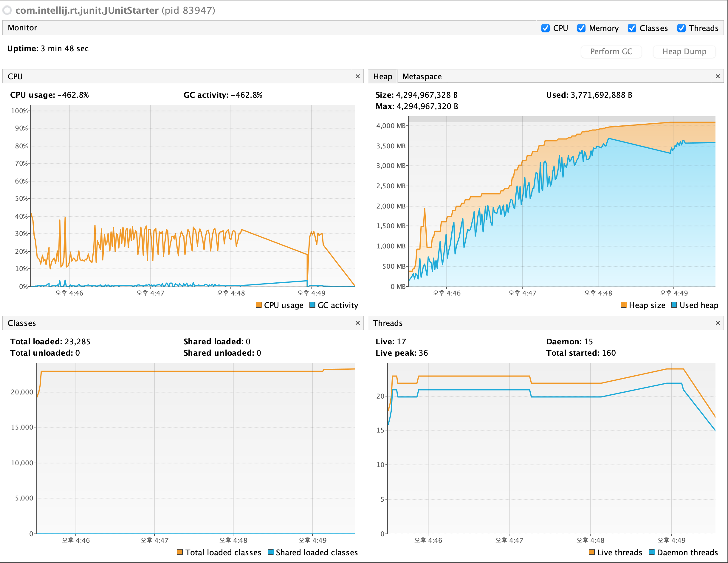This screenshot has width=728, height=563.
Task: Click the heap Size 4,294,967,328 B value
Action: click(x=427, y=95)
